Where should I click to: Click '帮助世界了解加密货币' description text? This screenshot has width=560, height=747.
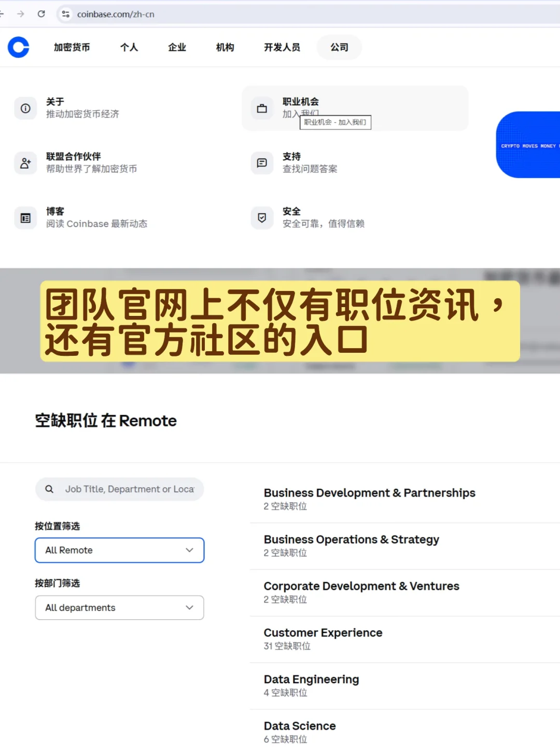click(x=92, y=169)
